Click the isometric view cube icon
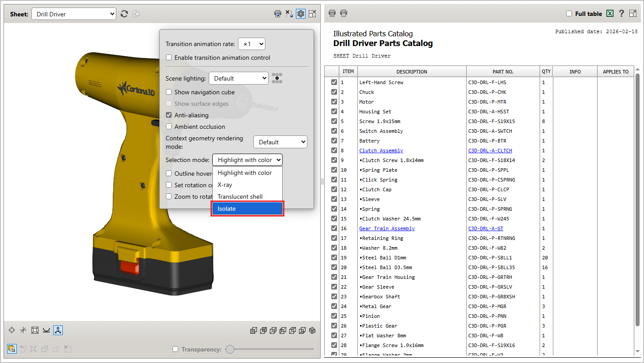Viewport: 644px width, 363px height. (312, 330)
